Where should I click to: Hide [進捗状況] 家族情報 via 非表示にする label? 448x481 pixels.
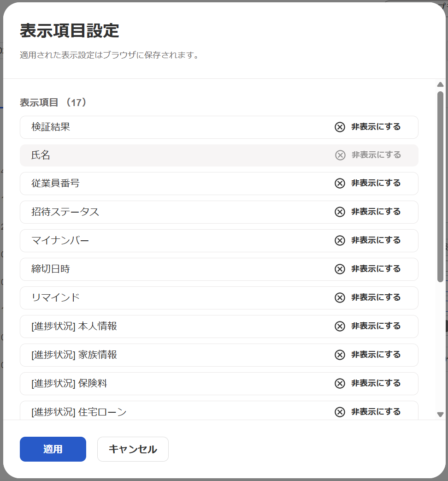pyautogui.click(x=376, y=355)
